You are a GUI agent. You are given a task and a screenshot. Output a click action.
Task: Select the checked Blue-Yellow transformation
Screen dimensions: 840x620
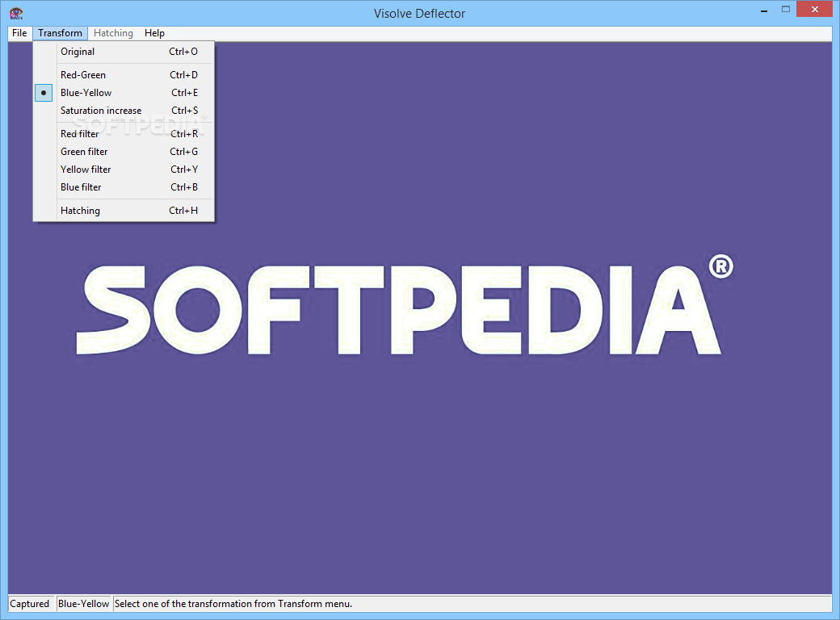(x=124, y=93)
